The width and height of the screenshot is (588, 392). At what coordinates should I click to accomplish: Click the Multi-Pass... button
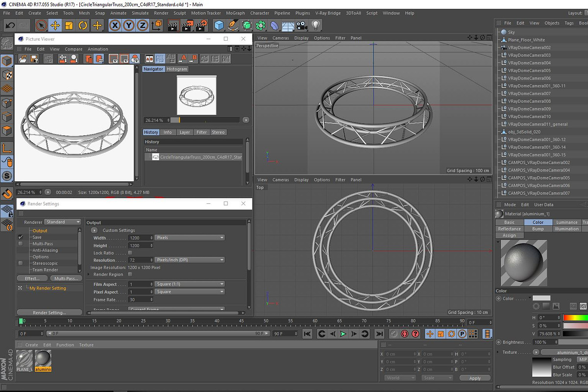(65, 278)
